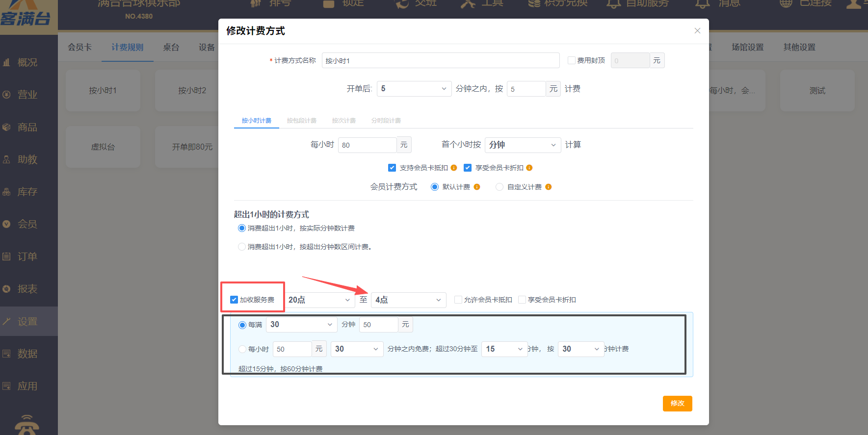Close the 修改计费方式 dialog
Screen dimensions: 868x435
tap(697, 31)
